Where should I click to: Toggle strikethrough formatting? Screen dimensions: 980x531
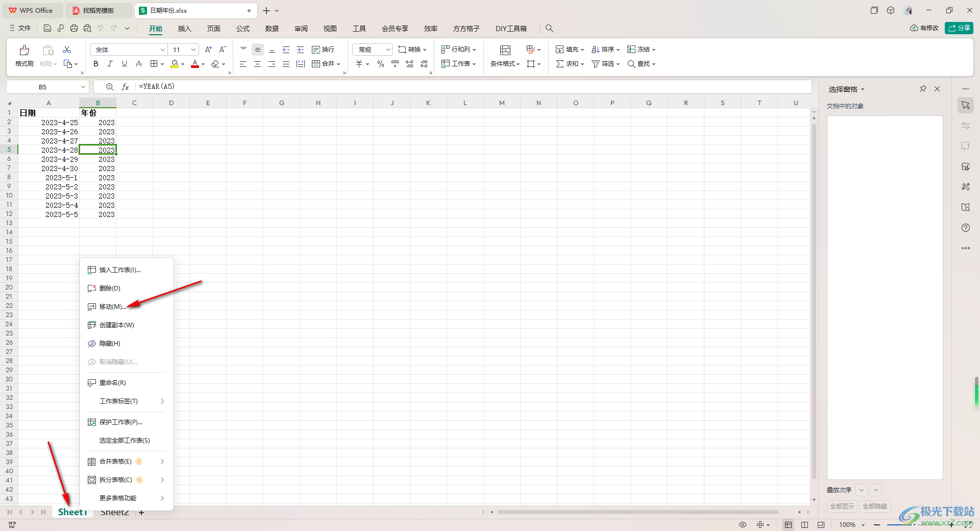pyautogui.click(x=138, y=64)
